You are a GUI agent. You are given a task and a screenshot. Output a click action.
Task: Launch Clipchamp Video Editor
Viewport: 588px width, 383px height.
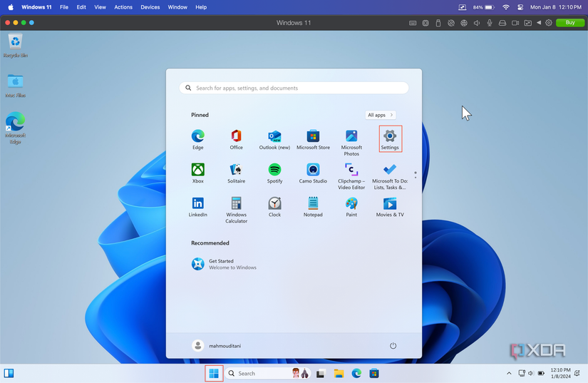(351, 176)
